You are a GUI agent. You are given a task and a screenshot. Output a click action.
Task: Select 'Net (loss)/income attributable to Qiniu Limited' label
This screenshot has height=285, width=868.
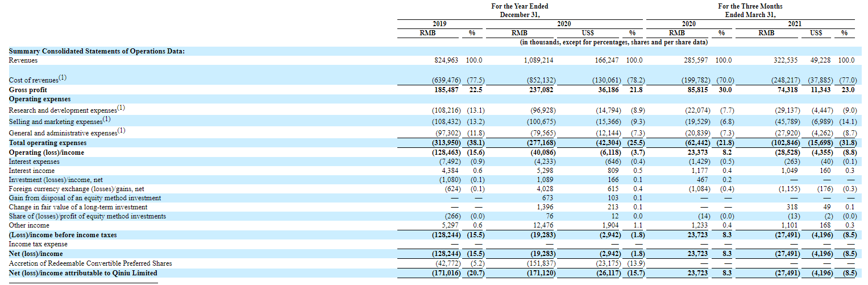[x=83, y=273]
